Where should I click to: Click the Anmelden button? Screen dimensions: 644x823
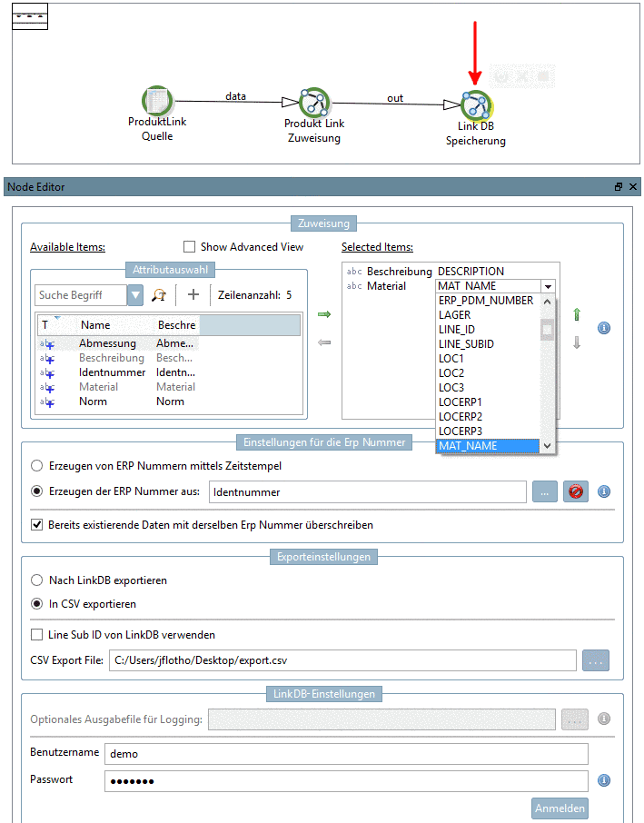(x=560, y=808)
